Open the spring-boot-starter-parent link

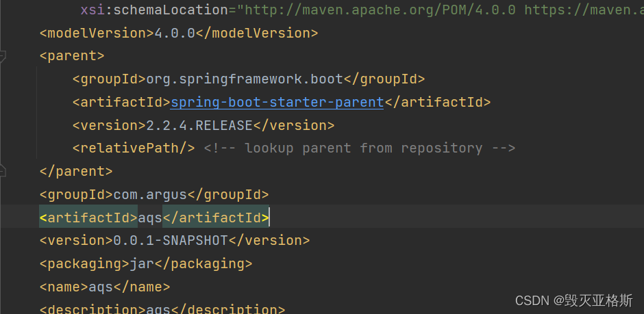pyautogui.click(x=277, y=102)
